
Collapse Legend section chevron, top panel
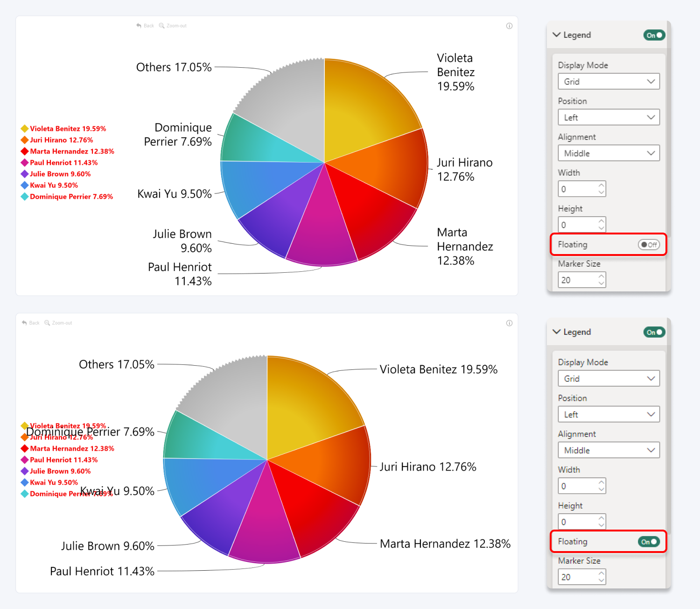tap(556, 35)
